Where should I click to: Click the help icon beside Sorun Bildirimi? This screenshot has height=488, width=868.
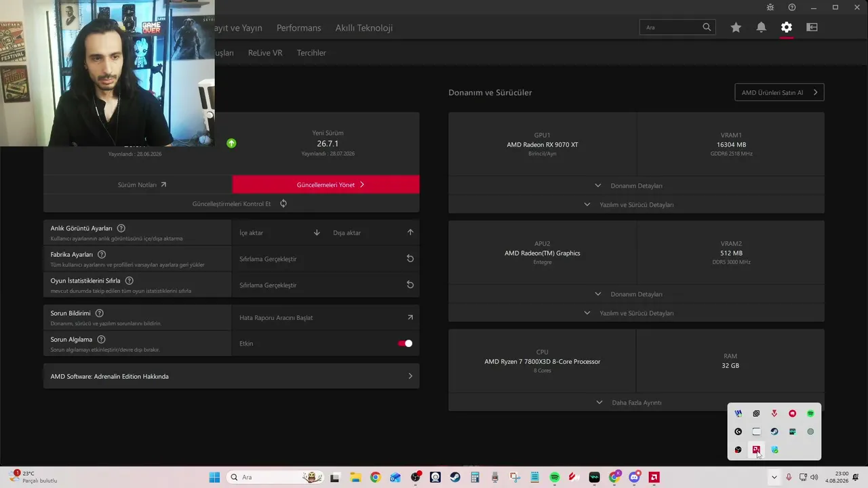(x=100, y=313)
